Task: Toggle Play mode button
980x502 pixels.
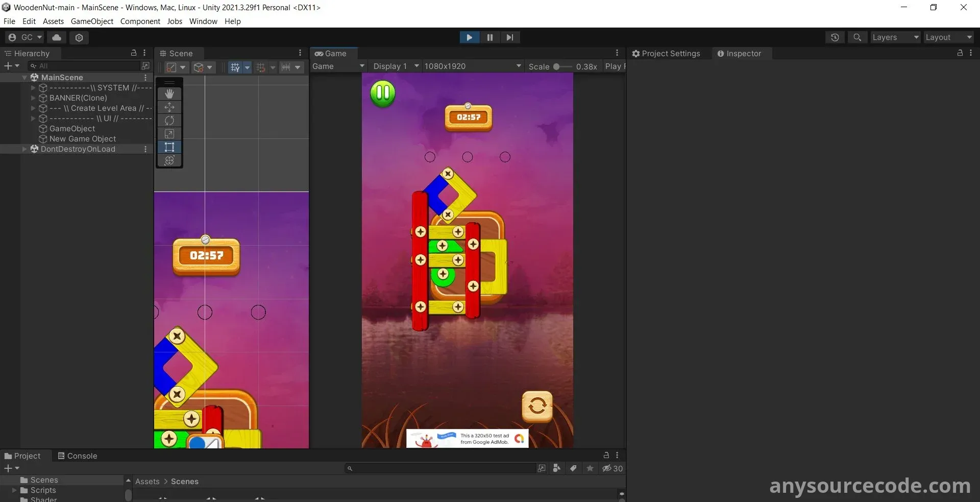Action: pyautogui.click(x=469, y=37)
